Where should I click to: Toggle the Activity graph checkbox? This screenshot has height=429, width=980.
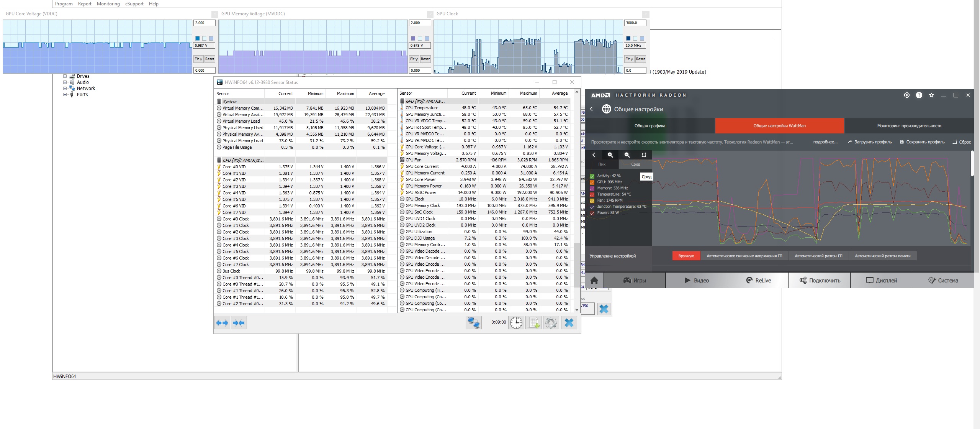click(x=592, y=176)
